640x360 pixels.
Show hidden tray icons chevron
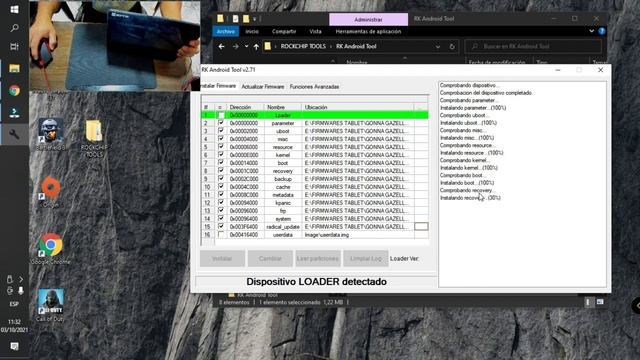click(x=21, y=280)
